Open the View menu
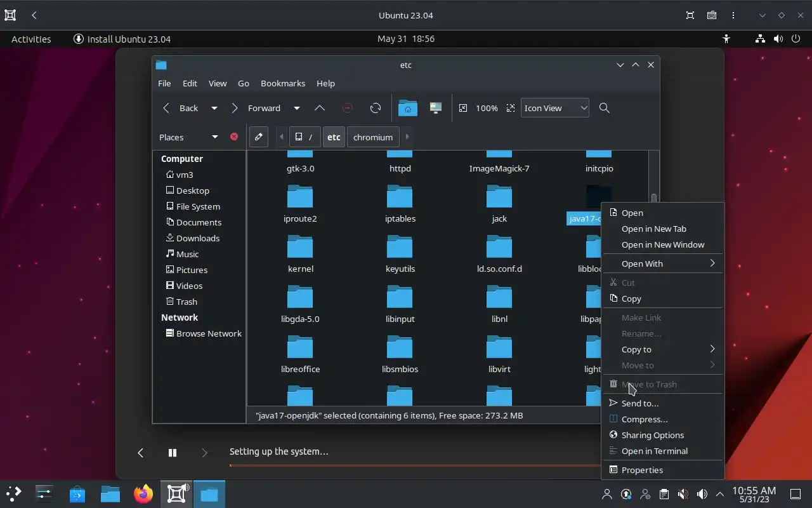 (218, 83)
